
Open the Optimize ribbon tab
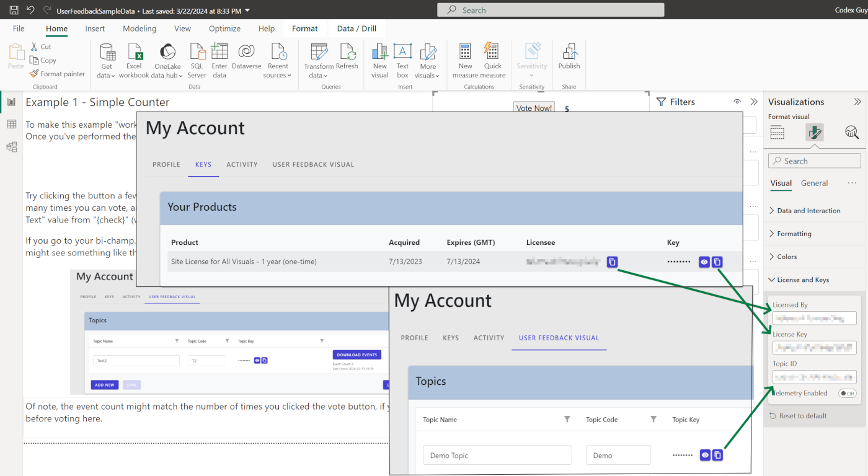click(x=224, y=29)
